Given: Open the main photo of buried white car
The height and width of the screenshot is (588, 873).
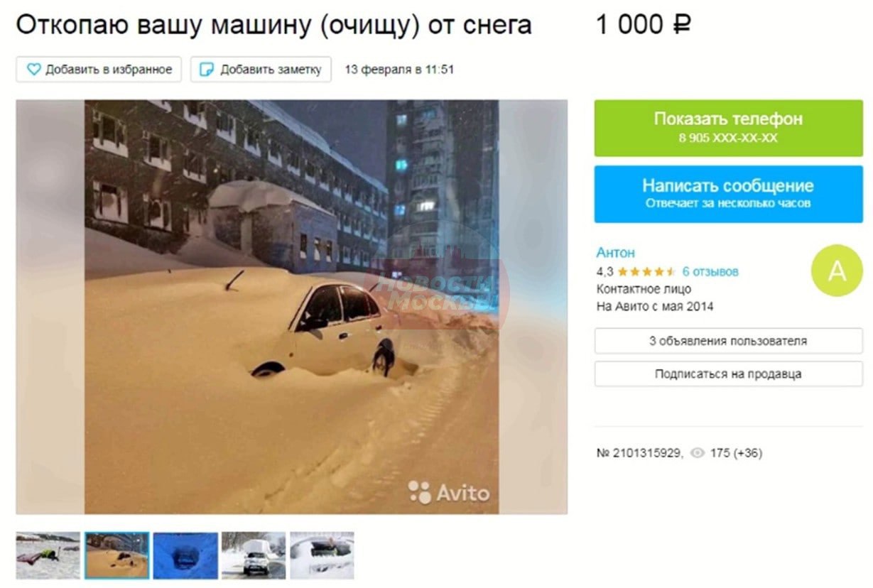Looking at the screenshot, I should [x=292, y=307].
